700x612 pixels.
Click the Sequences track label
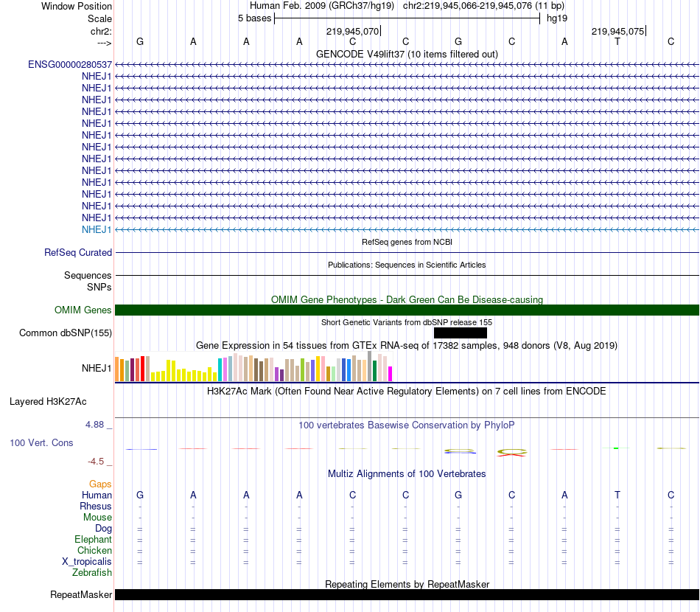(x=88, y=275)
